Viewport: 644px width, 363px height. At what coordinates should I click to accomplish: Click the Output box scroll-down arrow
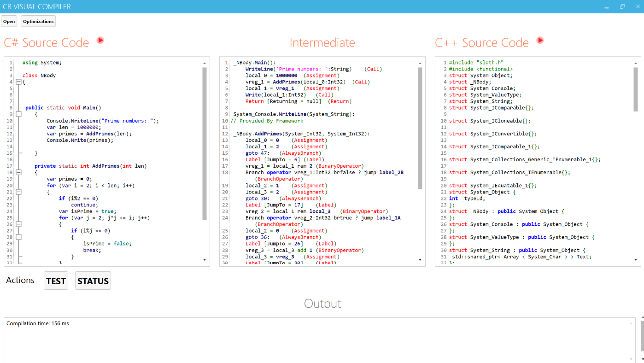pos(632,359)
